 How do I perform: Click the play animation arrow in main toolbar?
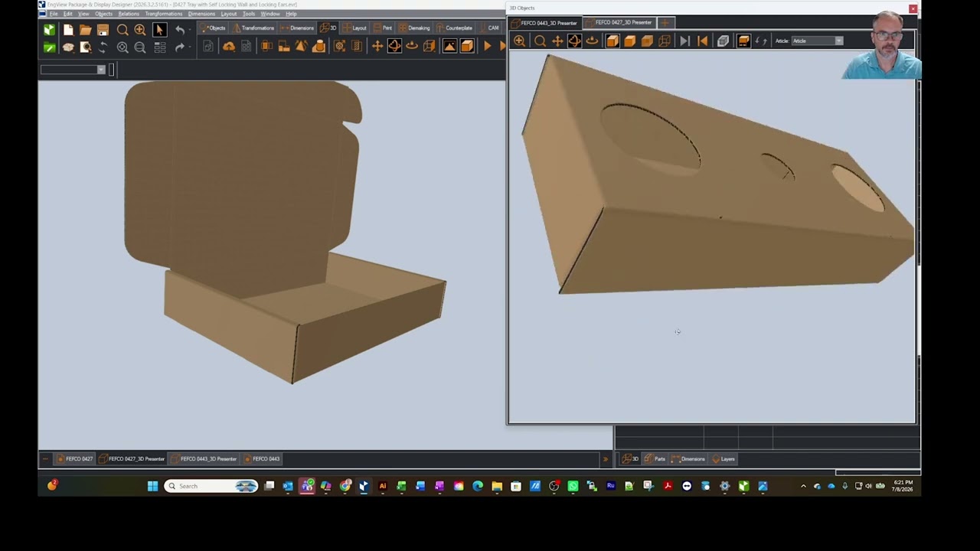point(487,47)
